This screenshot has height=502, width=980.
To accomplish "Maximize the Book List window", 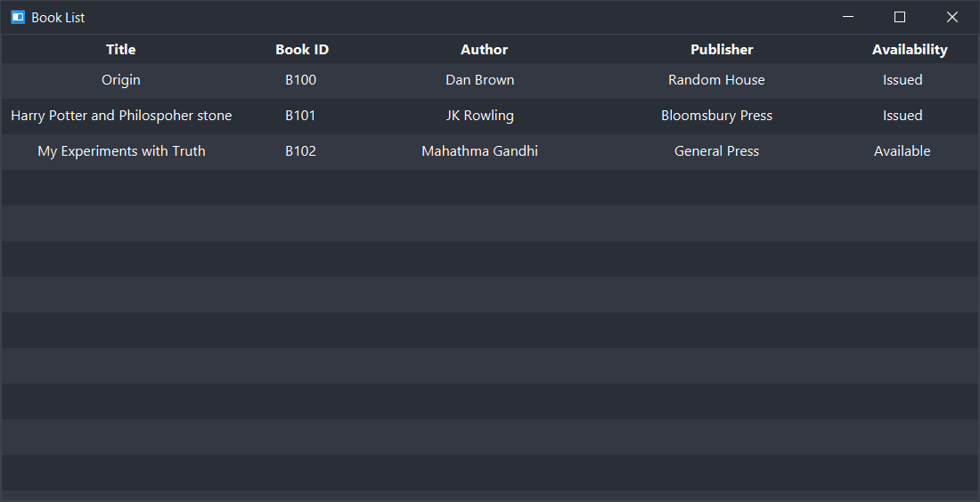I will 900,17.
